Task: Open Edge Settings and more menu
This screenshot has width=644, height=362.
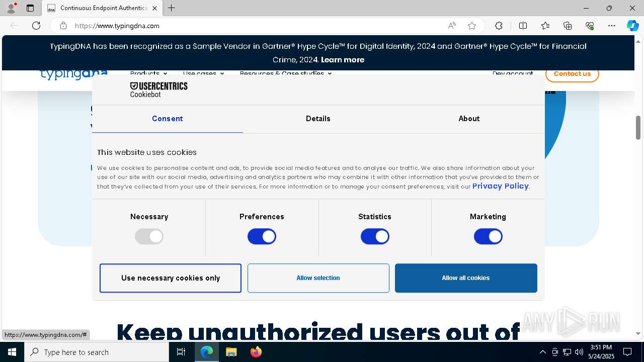Action: click(x=612, y=26)
